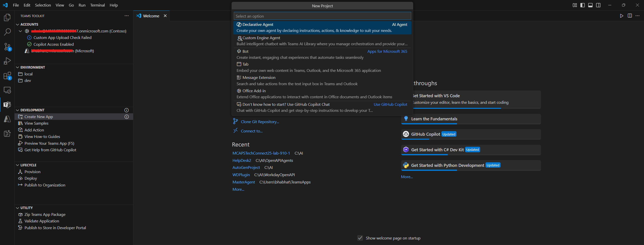Choose Message Extension option
Image resolution: width=644 pixels, height=245 pixels.
pyautogui.click(x=322, y=81)
